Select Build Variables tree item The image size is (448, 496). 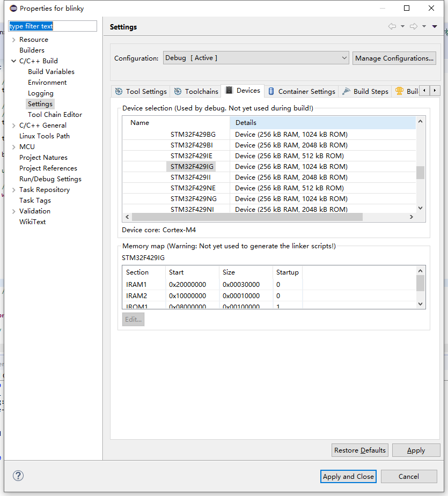(x=51, y=72)
